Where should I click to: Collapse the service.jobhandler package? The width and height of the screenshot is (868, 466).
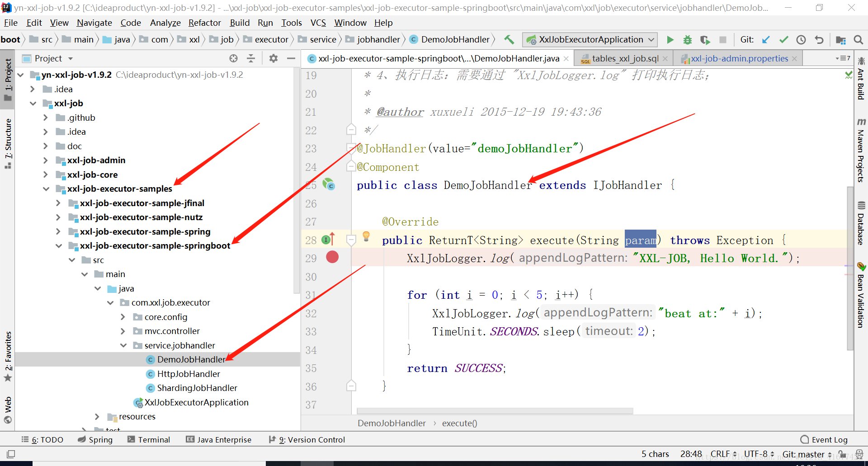(x=123, y=345)
